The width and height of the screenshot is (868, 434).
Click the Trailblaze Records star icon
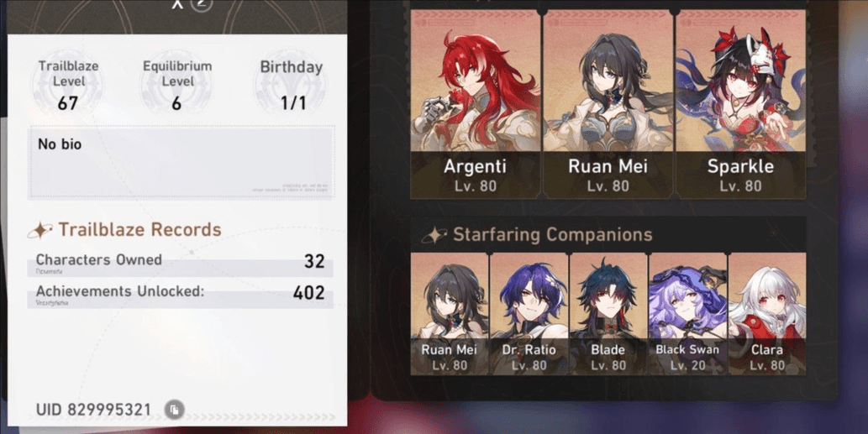pos(40,230)
